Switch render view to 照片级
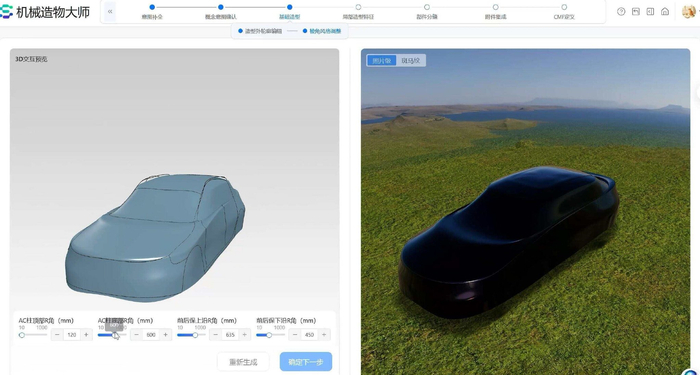The image size is (700, 375). [382, 60]
